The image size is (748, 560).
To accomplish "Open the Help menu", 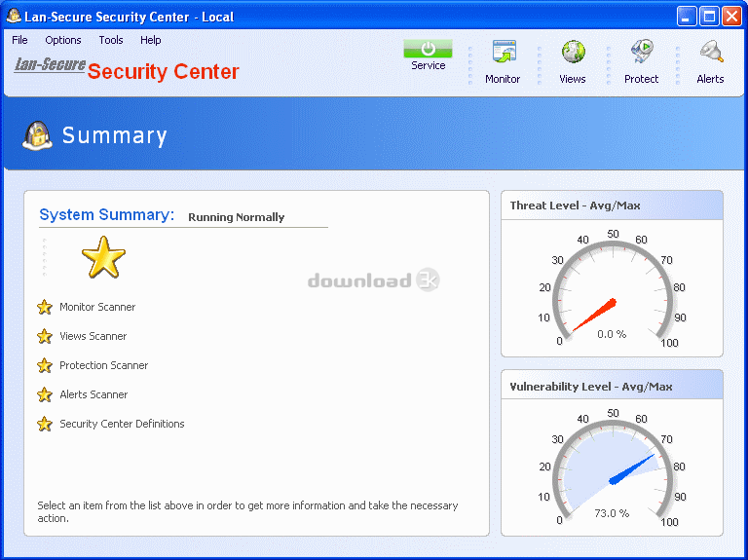I will 150,40.
